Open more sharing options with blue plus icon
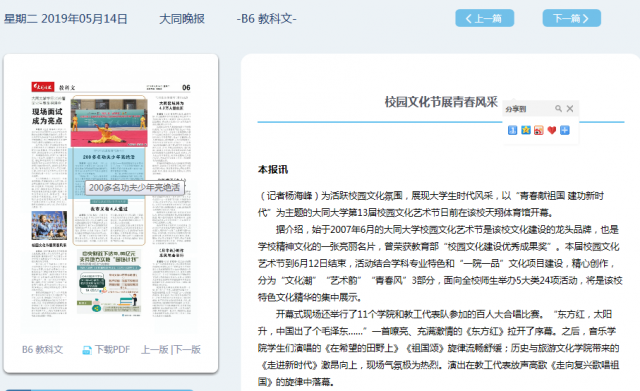 [565, 130]
